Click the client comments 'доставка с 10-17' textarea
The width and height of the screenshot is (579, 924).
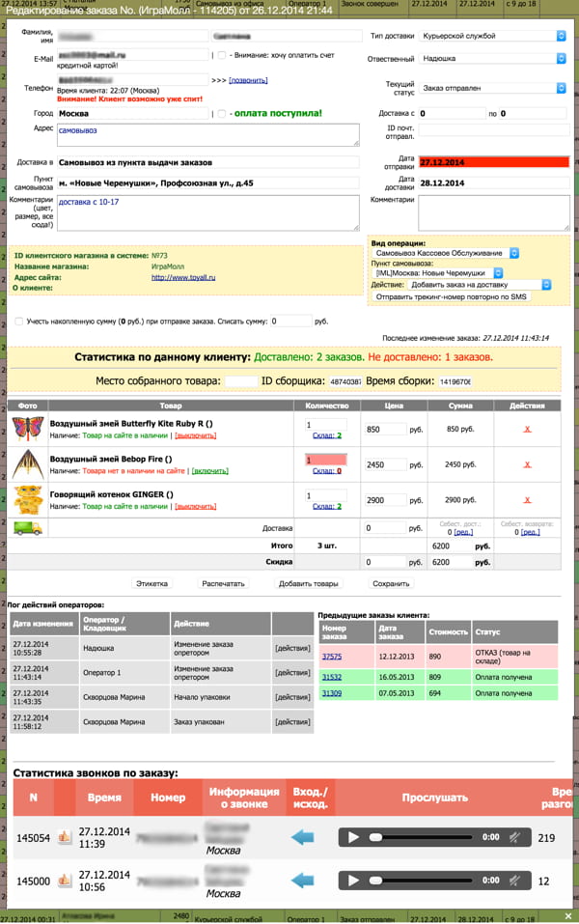pyautogui.click(x=207, y=212)
